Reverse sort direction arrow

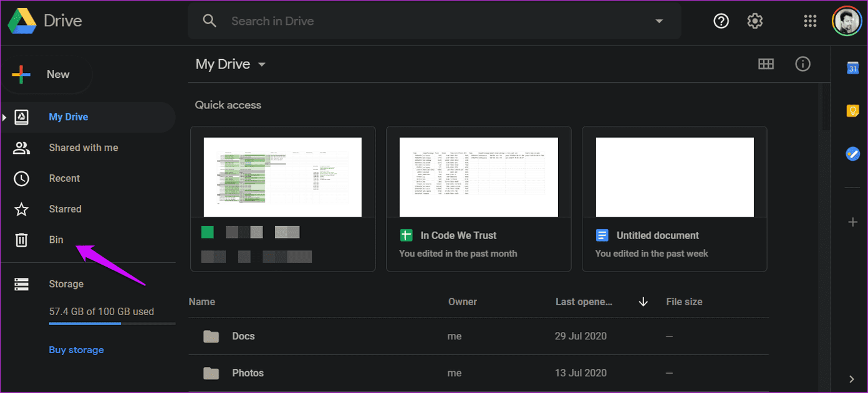[x=644, y=302]
